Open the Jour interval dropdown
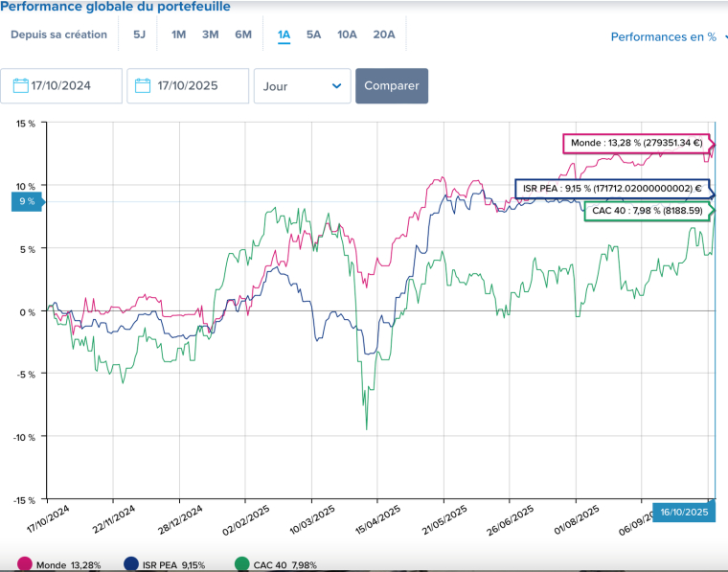The image size is (728, 572). pos(302,85)
